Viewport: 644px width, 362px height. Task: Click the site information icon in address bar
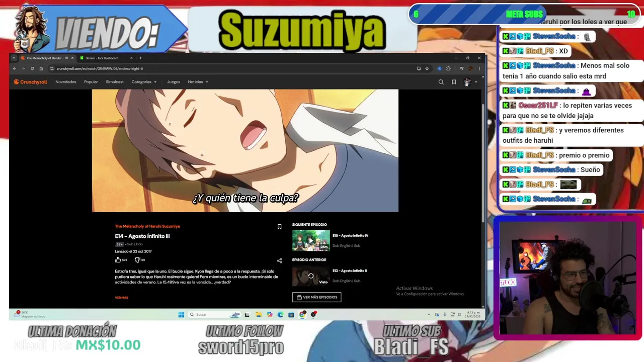click(52, 68)
